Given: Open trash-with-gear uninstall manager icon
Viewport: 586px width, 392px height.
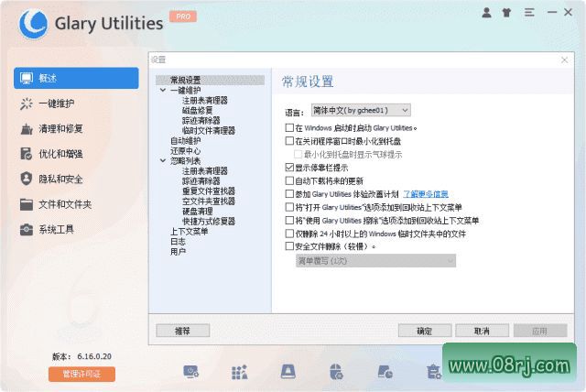Looking at the screenshot, I should coord(433,372).
